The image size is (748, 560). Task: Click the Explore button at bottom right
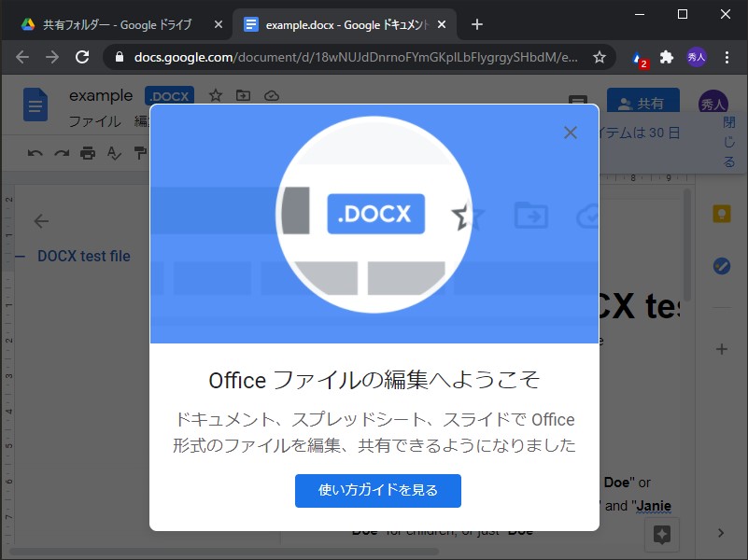[662, 535]
